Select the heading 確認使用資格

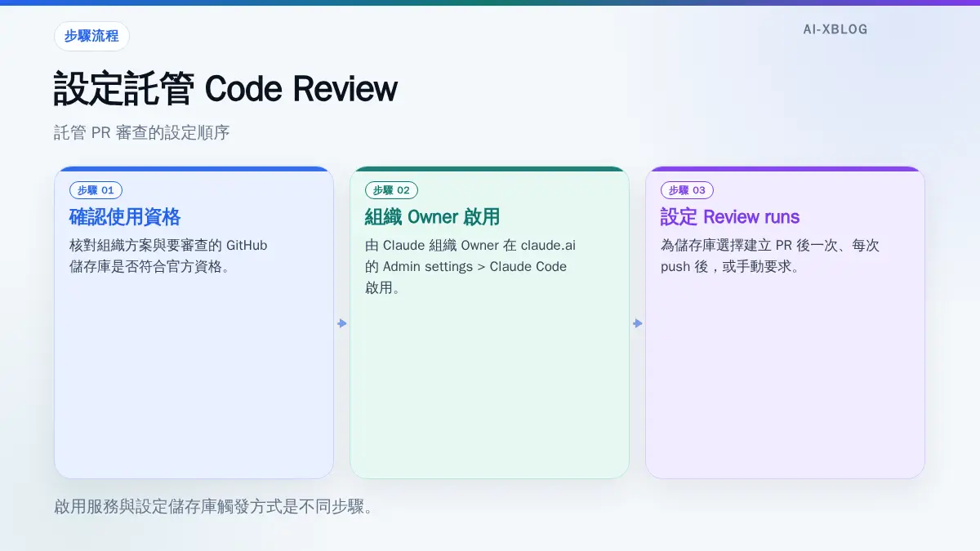(125, 217)
